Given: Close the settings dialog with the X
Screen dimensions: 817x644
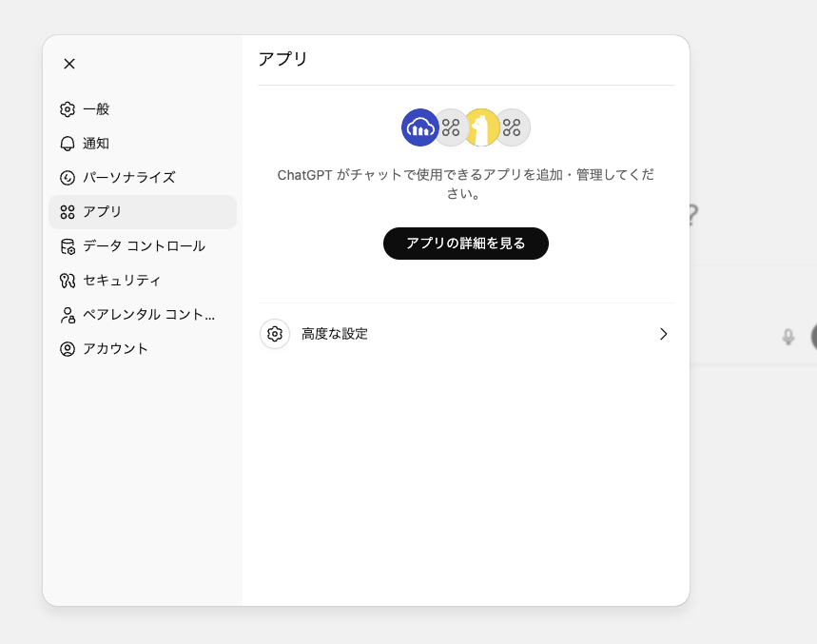Looking at the screenshot, I should click(x=69, y=64).
